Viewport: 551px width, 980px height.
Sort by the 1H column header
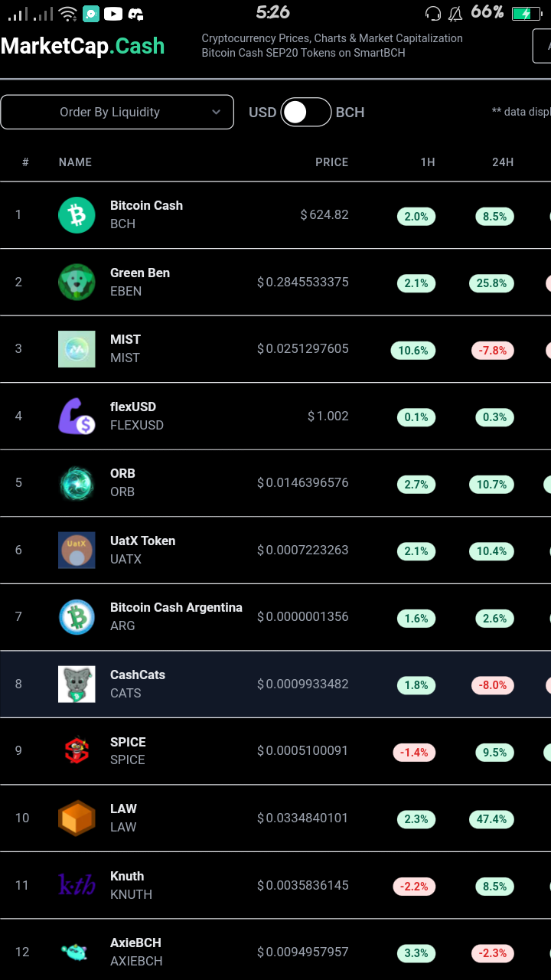coord(428,162)
